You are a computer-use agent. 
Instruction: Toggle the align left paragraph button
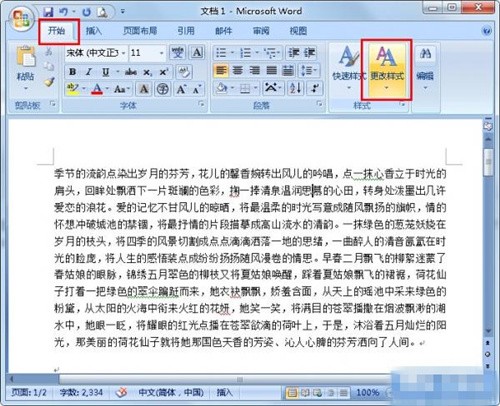pyautogui.click(x=221, y=71)
